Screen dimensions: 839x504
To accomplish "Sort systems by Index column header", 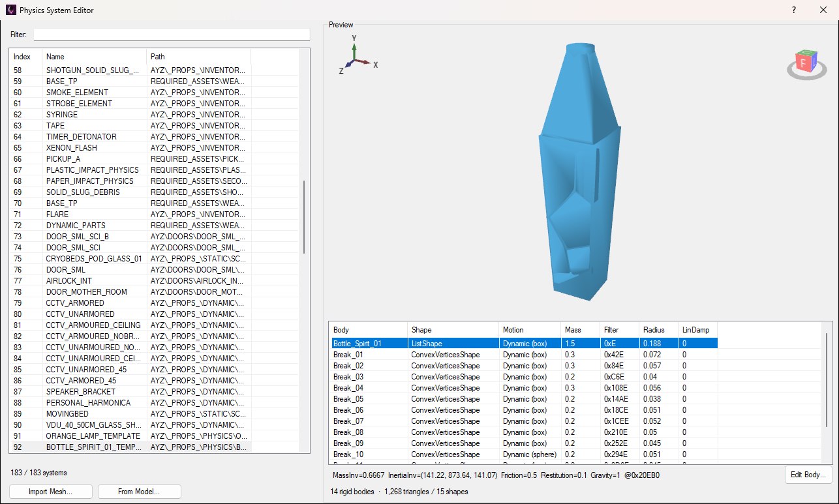I will tap(25, 57).
